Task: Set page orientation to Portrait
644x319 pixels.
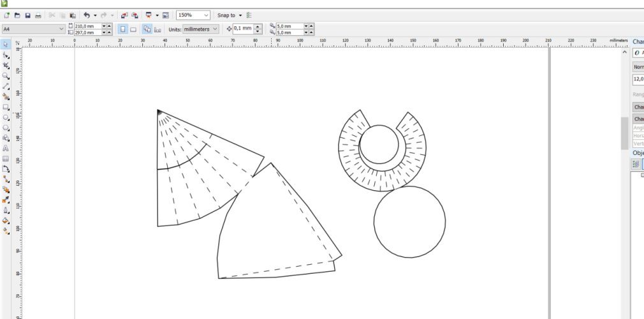Action: pos(123,29)
